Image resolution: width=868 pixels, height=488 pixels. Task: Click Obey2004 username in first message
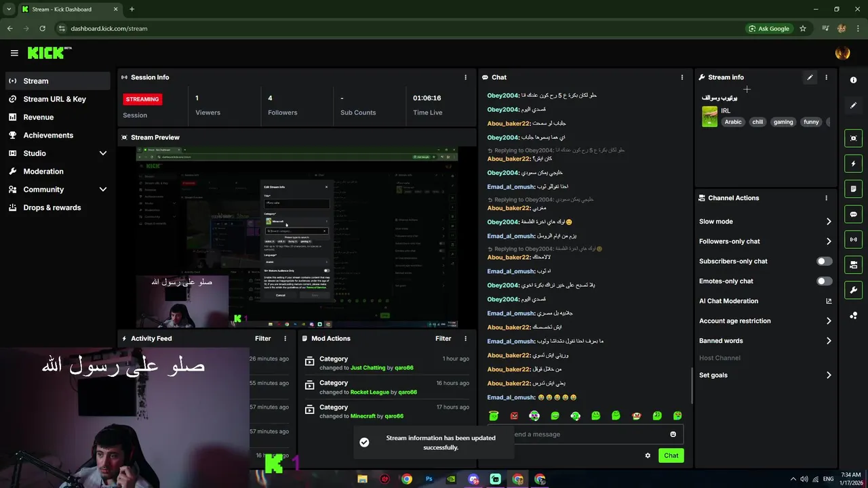[x=502, y=96]
